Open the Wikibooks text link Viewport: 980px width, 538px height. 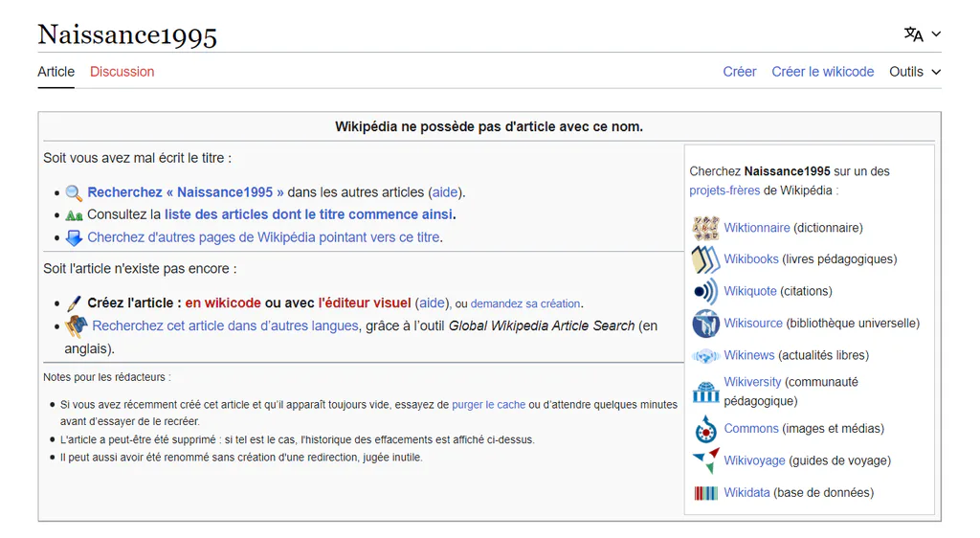[x=751, y=259]
